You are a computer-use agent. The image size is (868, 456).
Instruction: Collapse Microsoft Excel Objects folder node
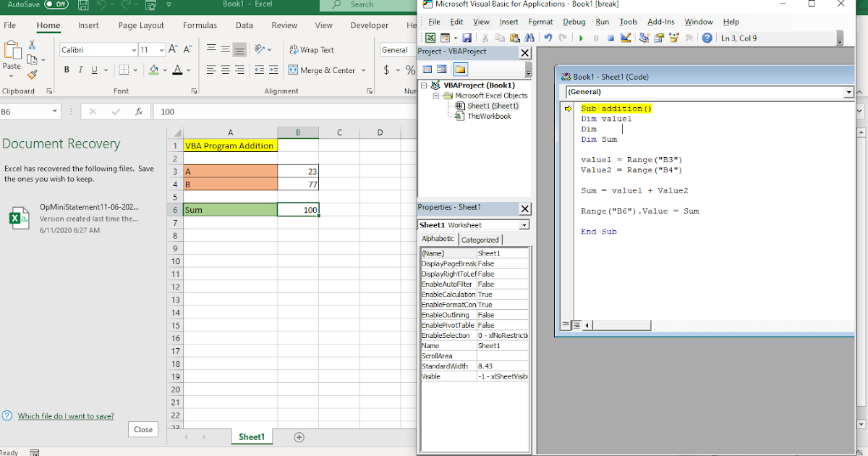click(x=436, y=96)
